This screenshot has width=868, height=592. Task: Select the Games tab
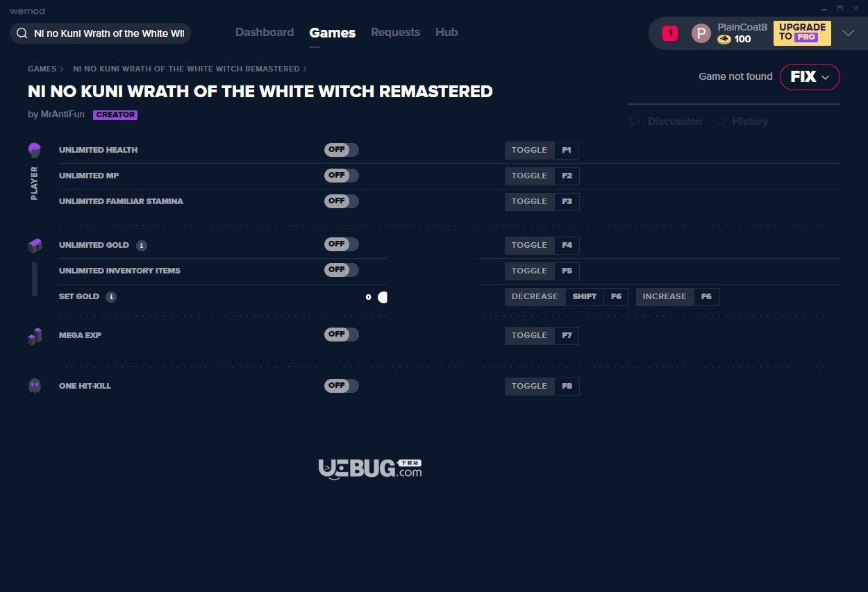click(333, 33)
